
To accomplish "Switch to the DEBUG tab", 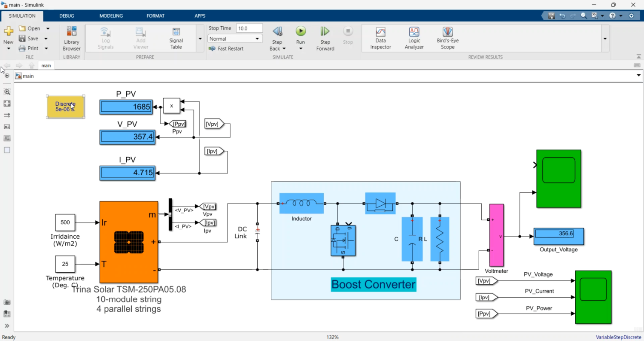I will [x=67, y=16].
